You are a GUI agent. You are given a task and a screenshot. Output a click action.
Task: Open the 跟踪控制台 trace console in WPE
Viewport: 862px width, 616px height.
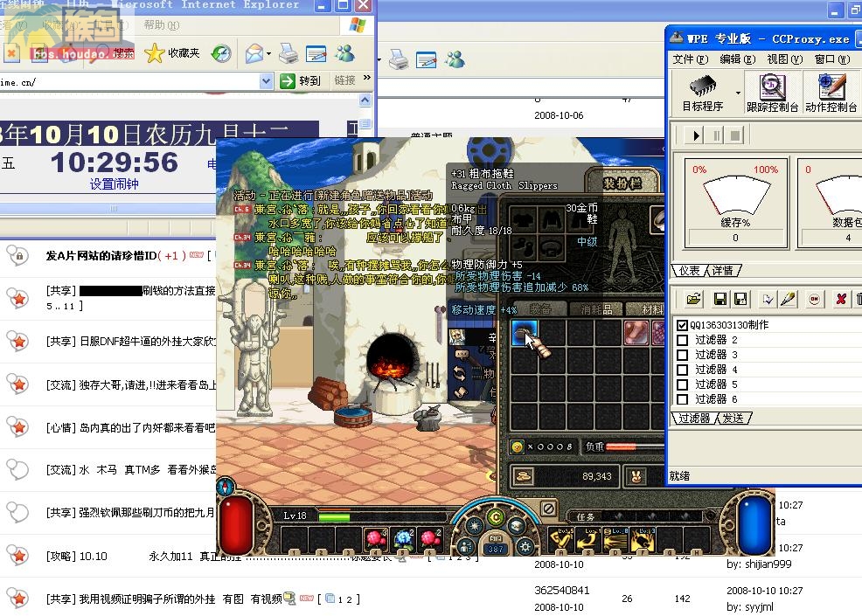tap(772, 93)
